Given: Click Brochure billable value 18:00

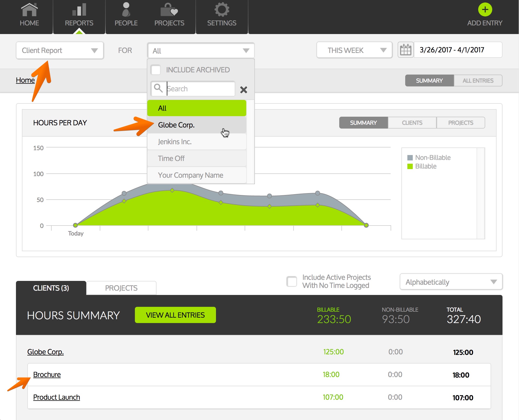Looking at the screenshot, I should (331, 374).
